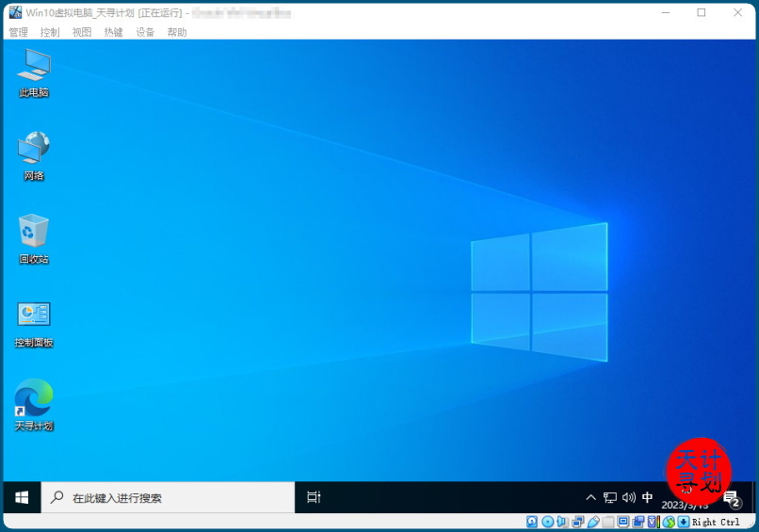Click the VirtualBox optical disk status icon
This screenshot has width=759, height=532.
click(x=547, y=522)
